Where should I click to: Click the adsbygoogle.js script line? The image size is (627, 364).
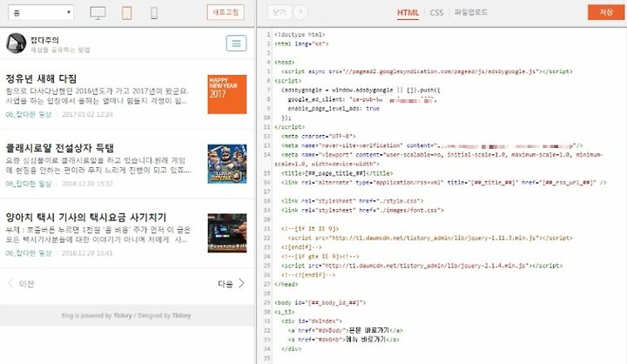click(x=427, y=71)
